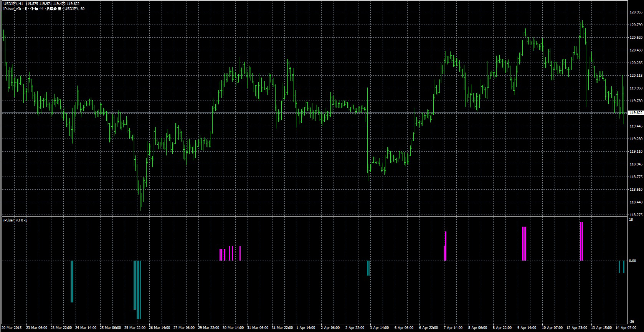
Task: Click the 118.275 price scale label
Action: (x=636, y=215)
